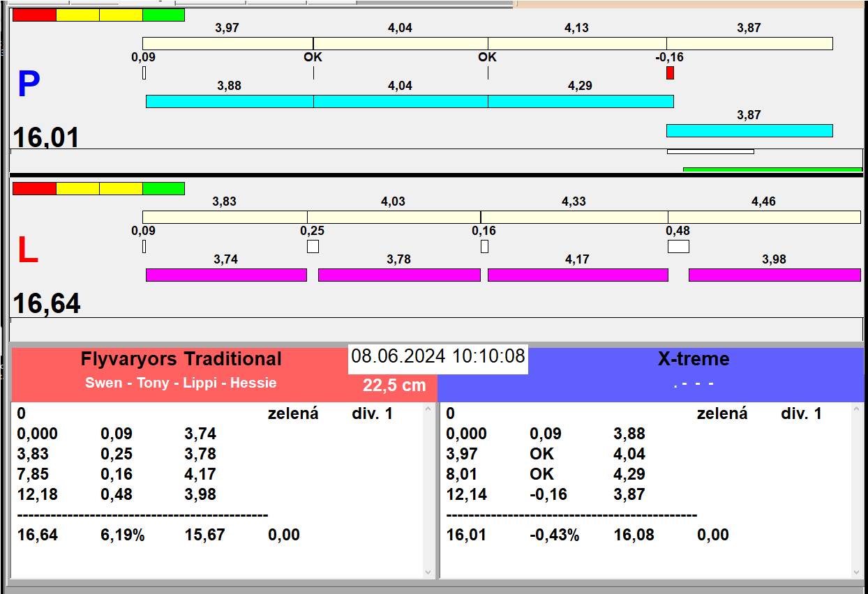
Task: Open the X-treme team header
Action: pyautogui.click(x=694, y=359)
